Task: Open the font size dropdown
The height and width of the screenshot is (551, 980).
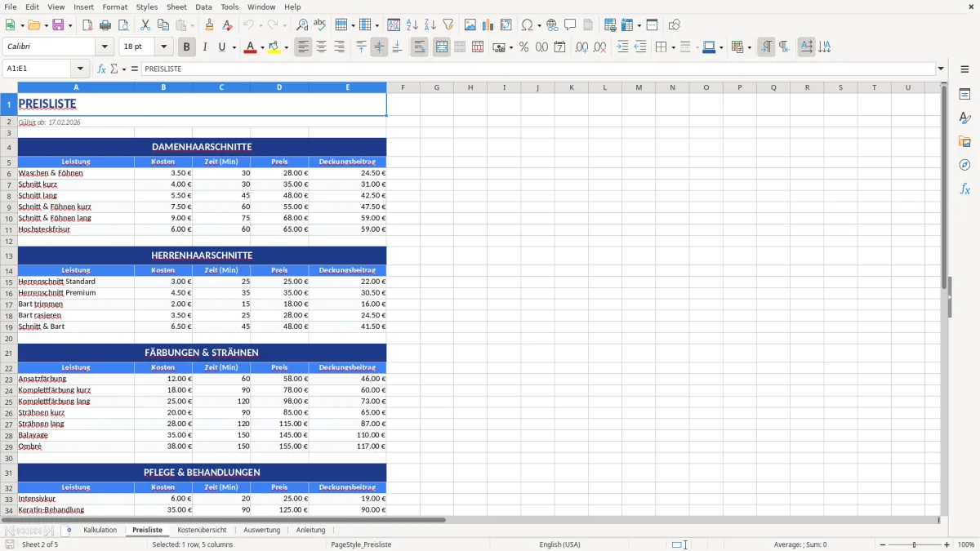Action: coord(163,47)
